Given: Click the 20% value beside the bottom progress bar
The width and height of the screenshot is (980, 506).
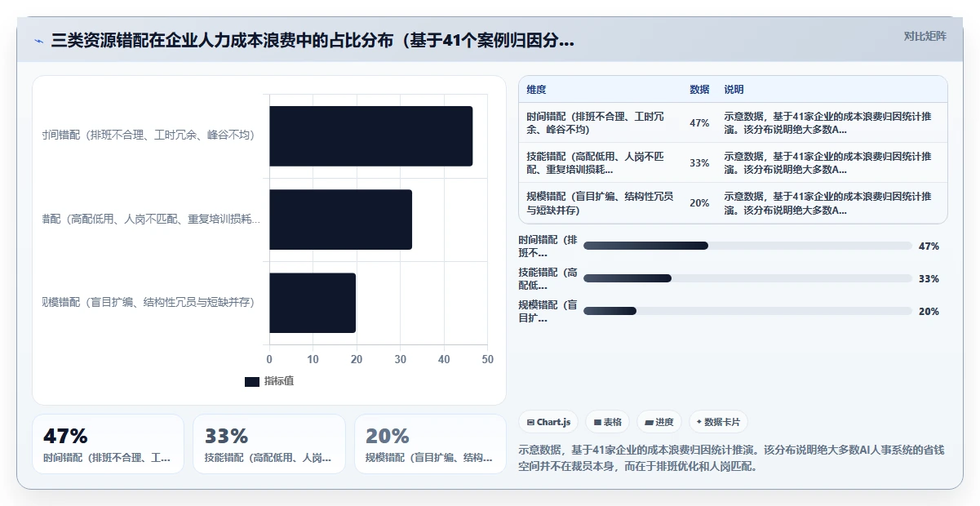Looking at the screenshot, I should (929, 311).
